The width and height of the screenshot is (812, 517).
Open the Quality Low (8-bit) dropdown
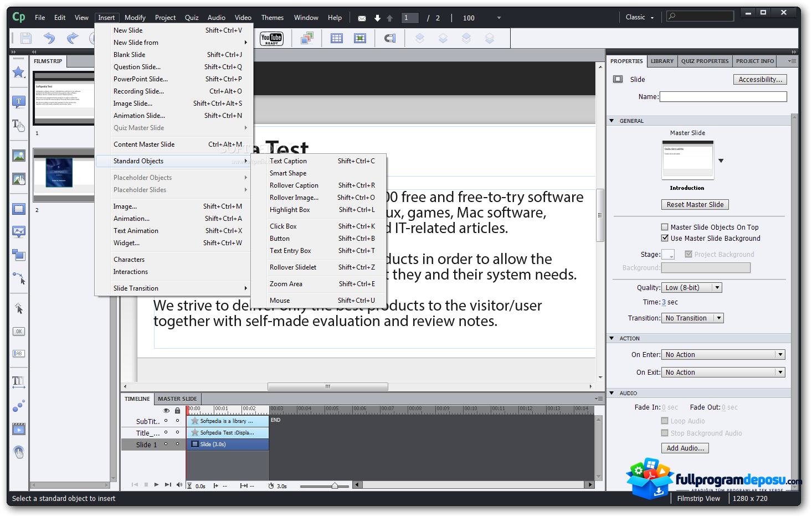[x=692, y=288]
